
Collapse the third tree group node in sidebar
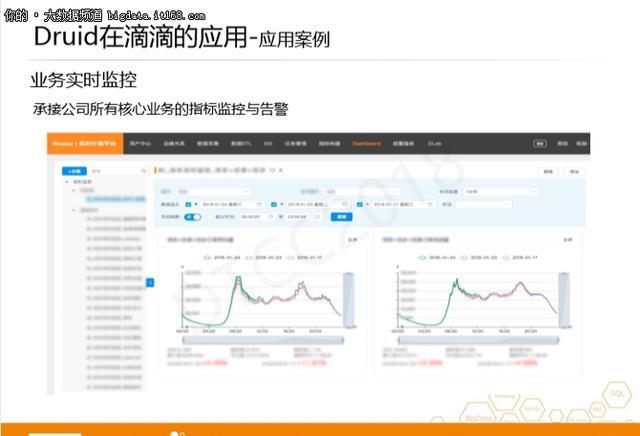click(74, 210)
